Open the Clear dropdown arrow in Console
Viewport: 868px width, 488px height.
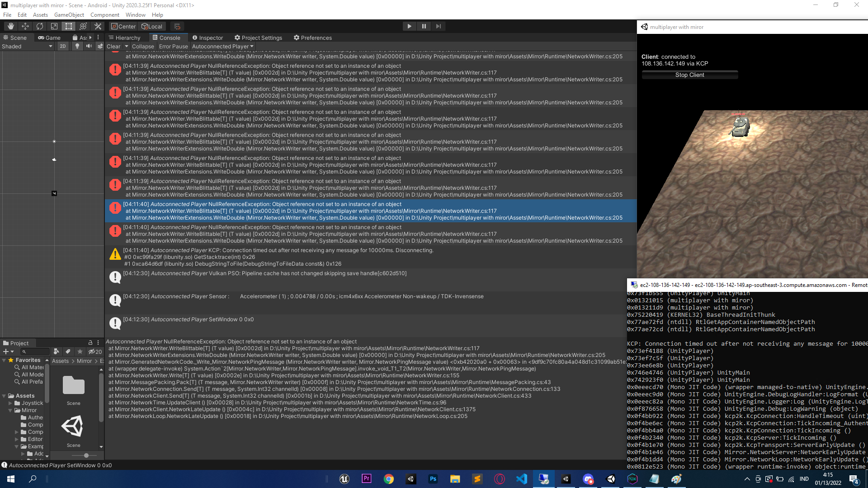(127, 46)
